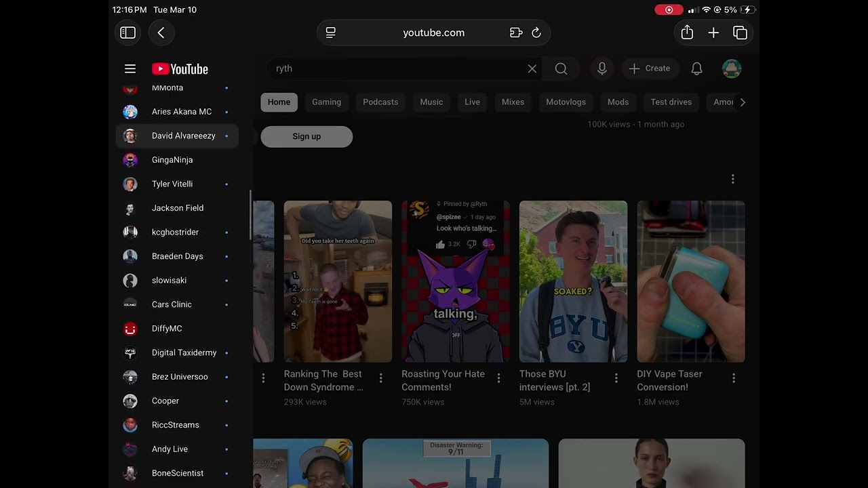Open options for Roasting Your Hate Comments
The height and width of the screenshot is (488, 868).
(498, 378)
